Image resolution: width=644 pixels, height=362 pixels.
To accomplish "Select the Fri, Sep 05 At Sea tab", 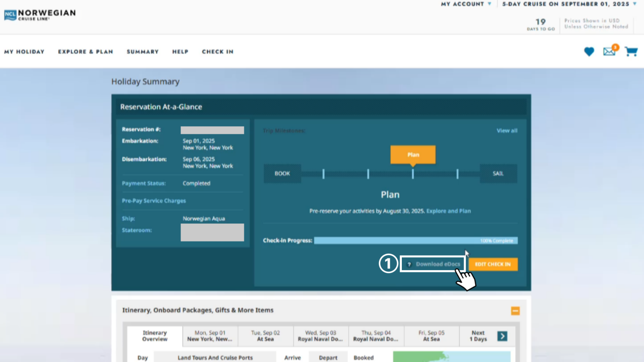I will [431, 336].
